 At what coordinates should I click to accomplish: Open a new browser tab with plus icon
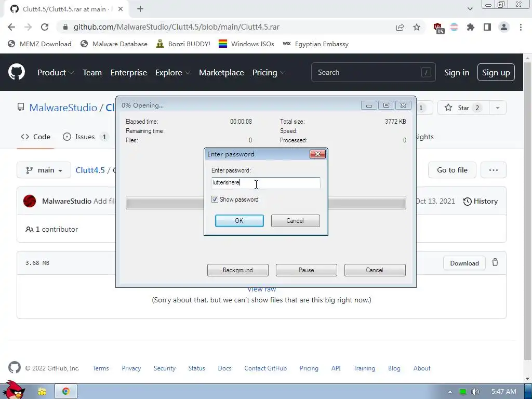click(x=140, y=9)
